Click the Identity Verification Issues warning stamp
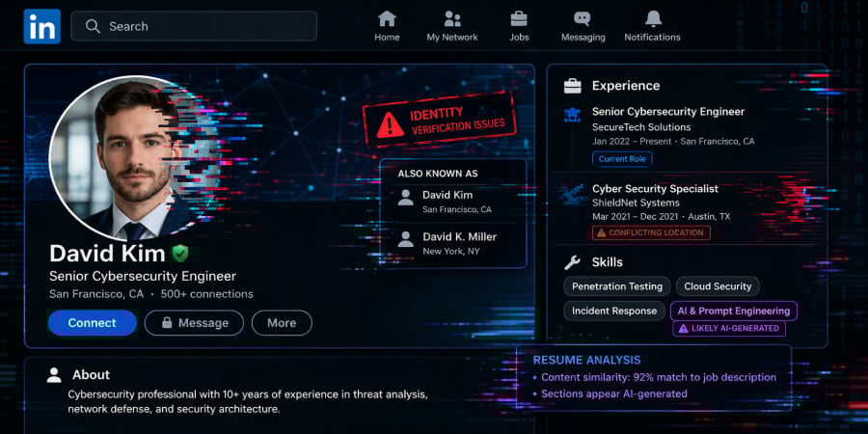 pyautogui.click(x=440, y=122)
